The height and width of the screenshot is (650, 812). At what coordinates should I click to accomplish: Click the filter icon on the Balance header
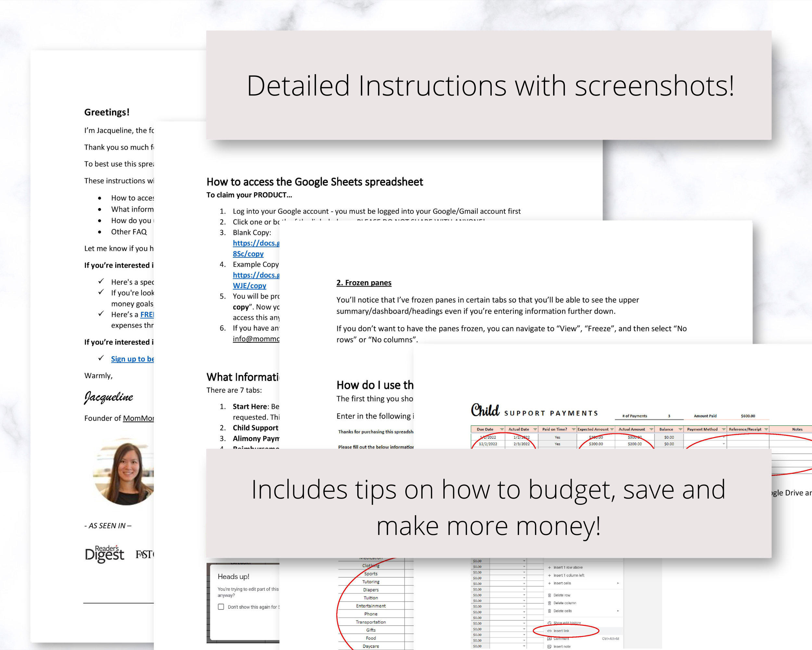(680, 429)
